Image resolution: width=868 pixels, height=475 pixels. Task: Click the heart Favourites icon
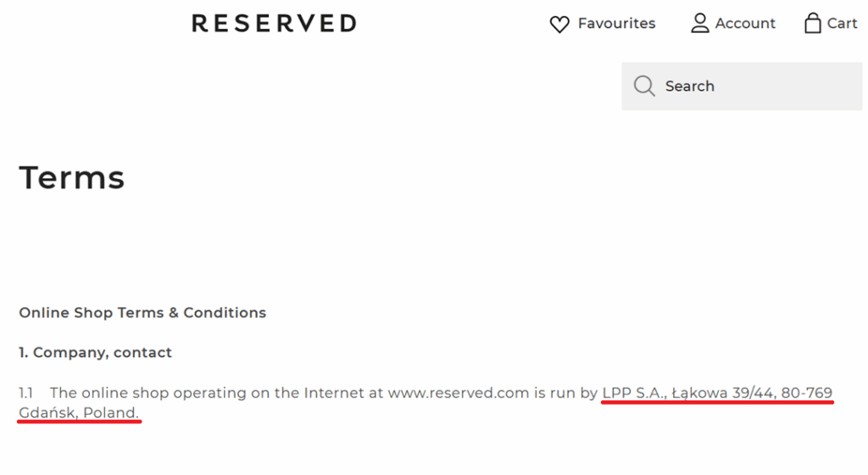click(x=559, y=24)
